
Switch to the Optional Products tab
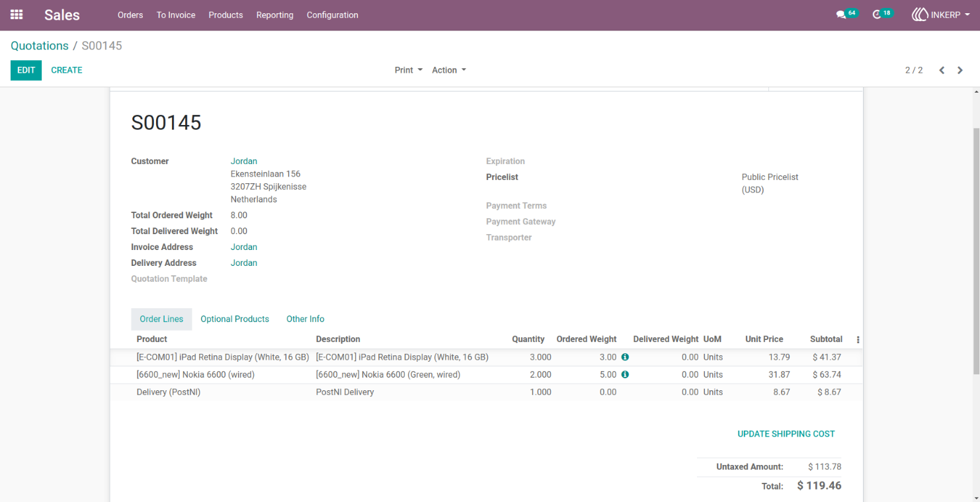(235, 319)
